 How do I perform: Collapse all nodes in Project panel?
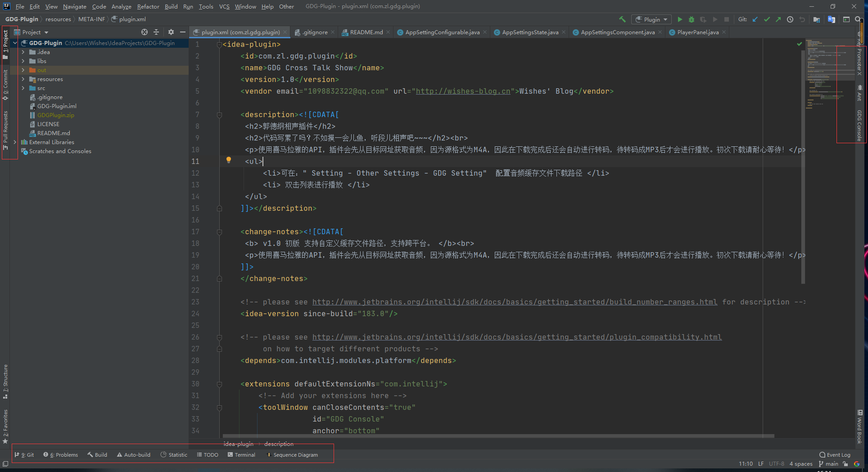click(x=156, y=32)
